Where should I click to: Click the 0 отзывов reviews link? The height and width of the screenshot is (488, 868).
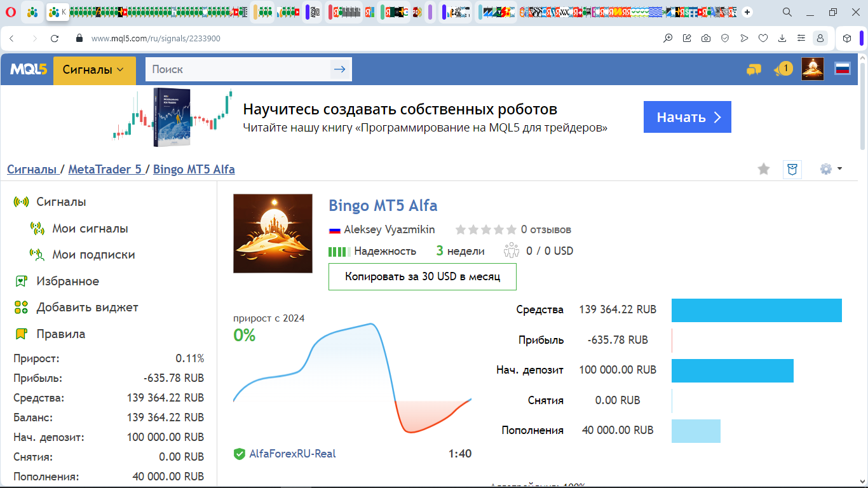(x=546, y=229)
